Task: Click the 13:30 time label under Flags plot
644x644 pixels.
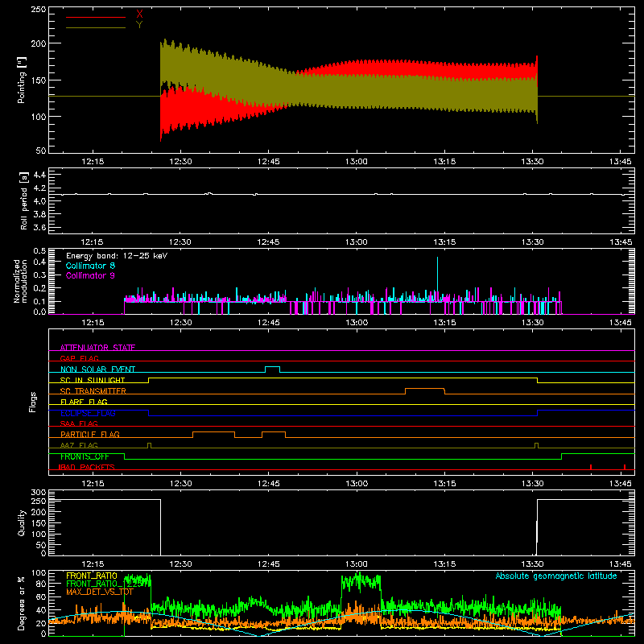Action: 533,484
